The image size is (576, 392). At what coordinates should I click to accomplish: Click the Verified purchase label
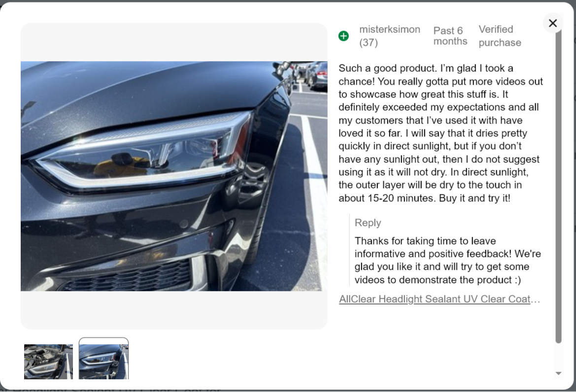click(x=500, y=36)
